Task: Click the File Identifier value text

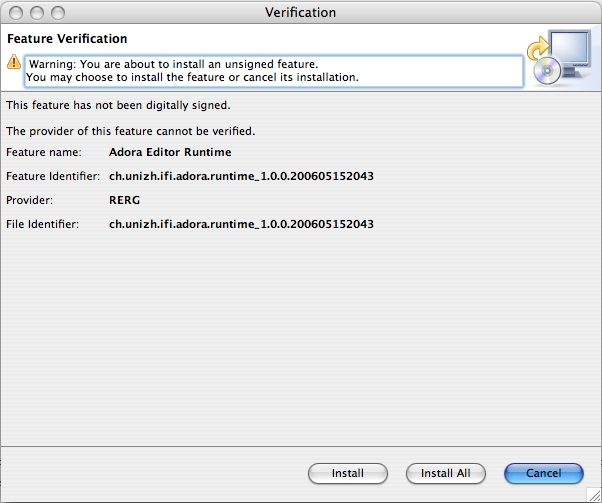Action: click(241, 224)
